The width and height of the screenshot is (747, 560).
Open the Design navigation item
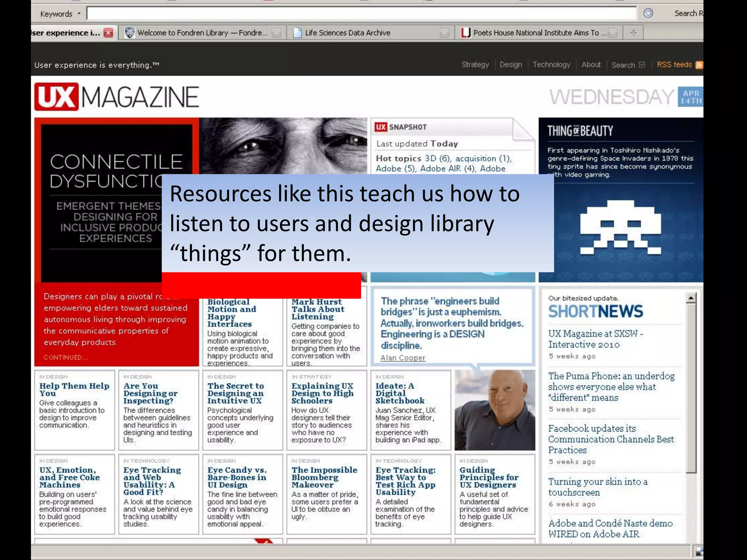(511, 65)
